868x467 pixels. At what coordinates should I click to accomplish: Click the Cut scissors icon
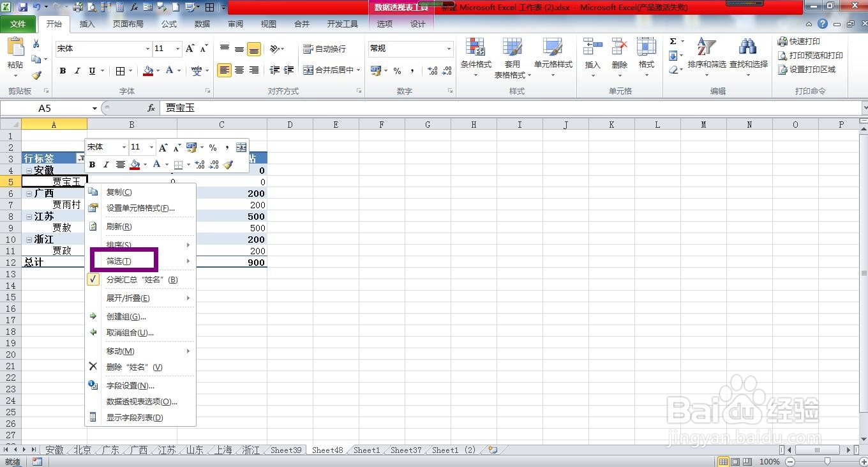tap(36, 44)
